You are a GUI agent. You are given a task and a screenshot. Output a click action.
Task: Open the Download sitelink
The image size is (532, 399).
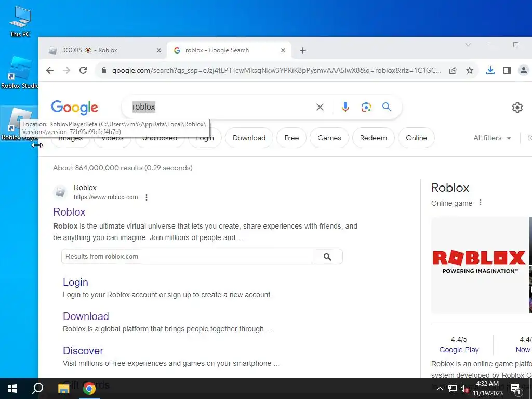tap(86, 316)
